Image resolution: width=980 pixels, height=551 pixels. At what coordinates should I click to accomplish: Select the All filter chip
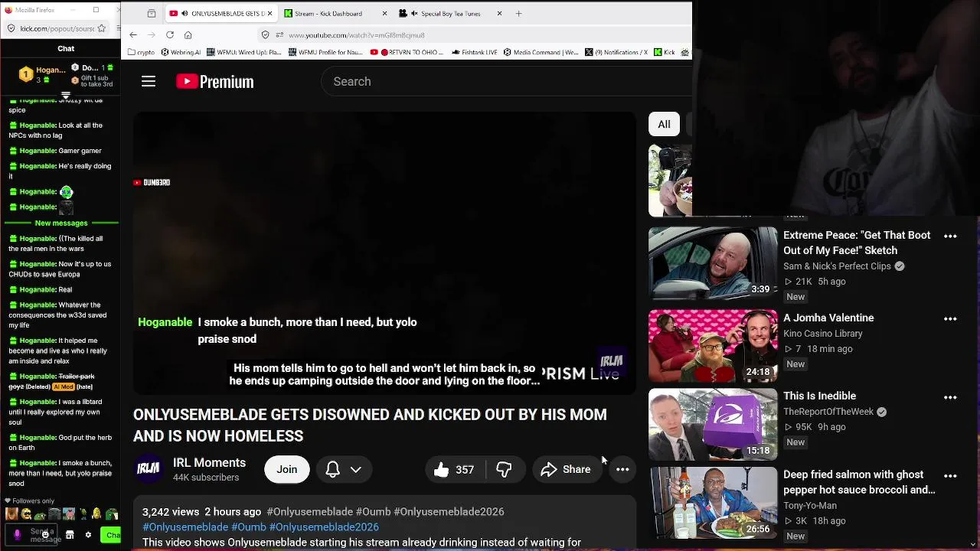pyautogui.click(x=664, y=125)
